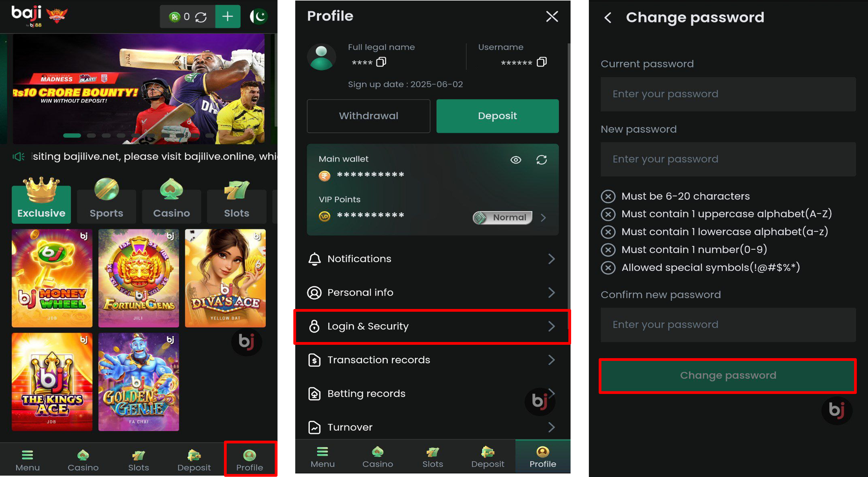Screen dimensions: 868x477
Task: Open Turnover row
Action: pos(432,428)
